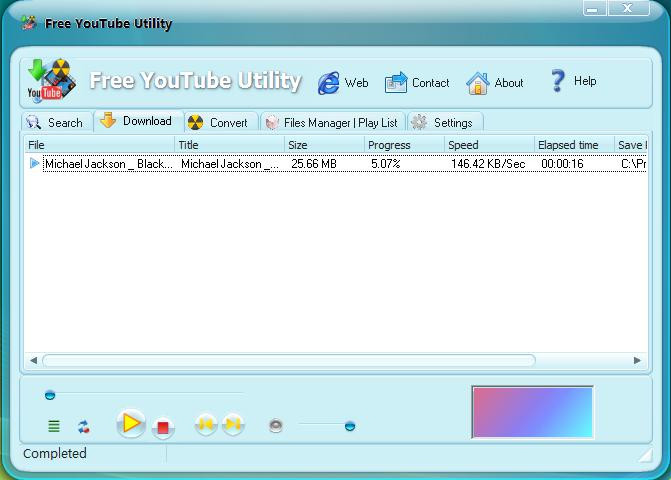Click the Free YouTube Utility logo icon

click(x=51, y=81)
